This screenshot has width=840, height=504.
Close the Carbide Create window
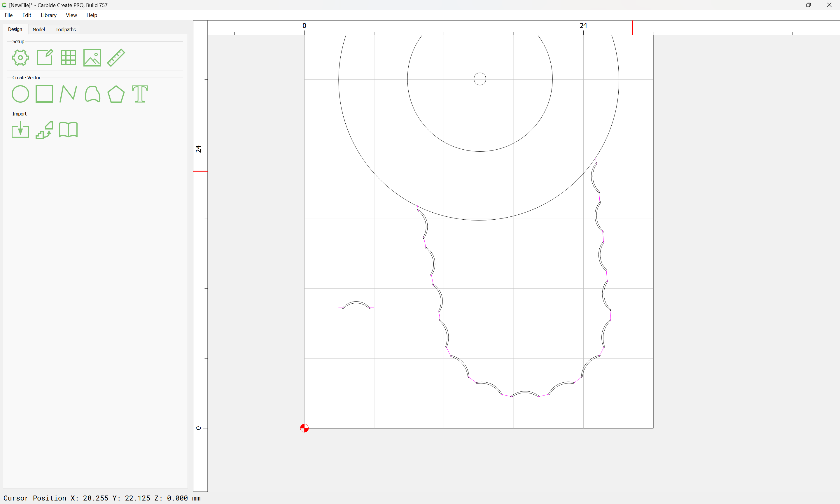[x=829, y=5]
